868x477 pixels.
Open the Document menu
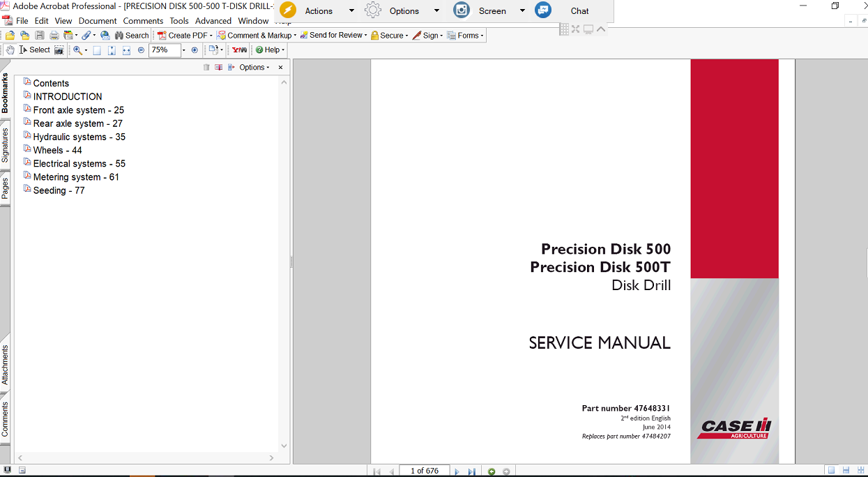click(x=98, y=21)
